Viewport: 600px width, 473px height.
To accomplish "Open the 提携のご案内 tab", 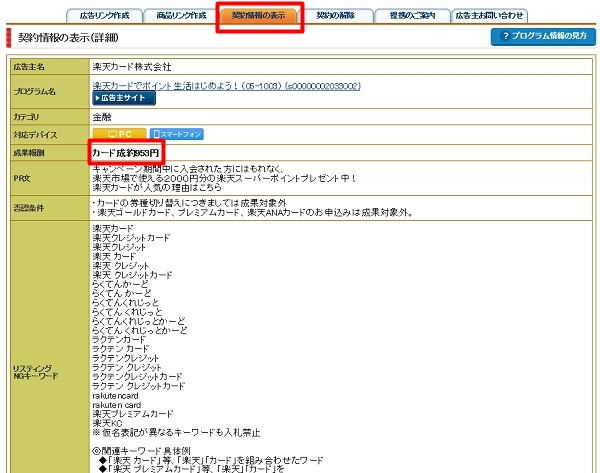I will coord(412,16).
